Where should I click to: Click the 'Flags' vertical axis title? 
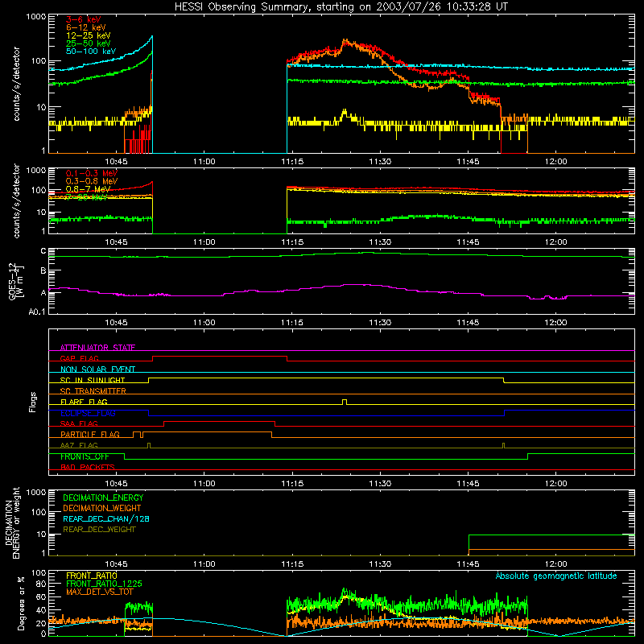33,402
